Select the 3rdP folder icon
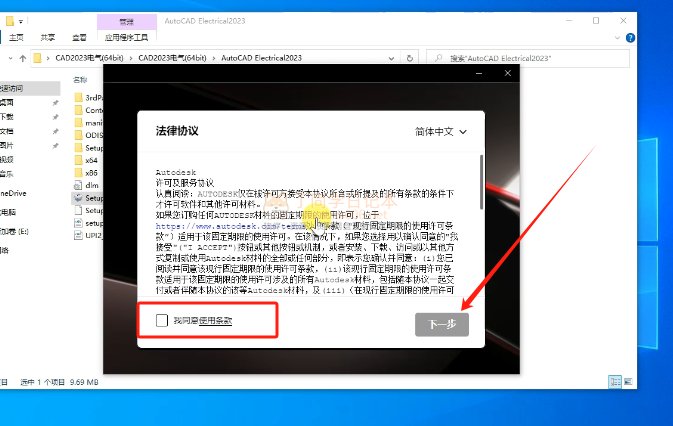Image resolution: width=673 pixels, height=426 pixels. 78,97
